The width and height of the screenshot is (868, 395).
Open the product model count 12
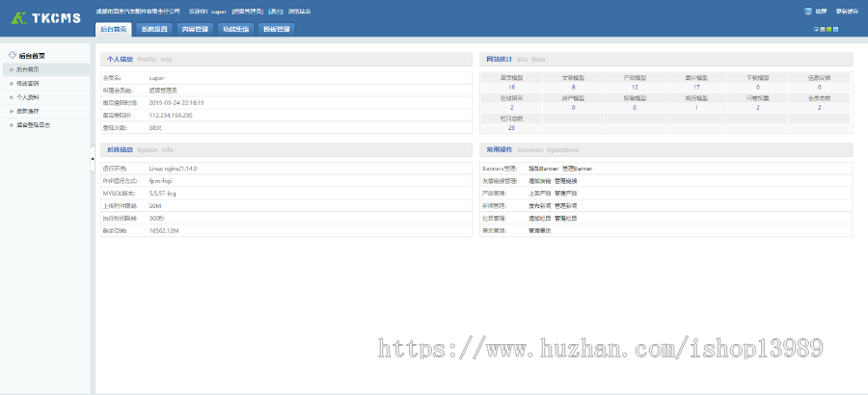click(635, 88)
